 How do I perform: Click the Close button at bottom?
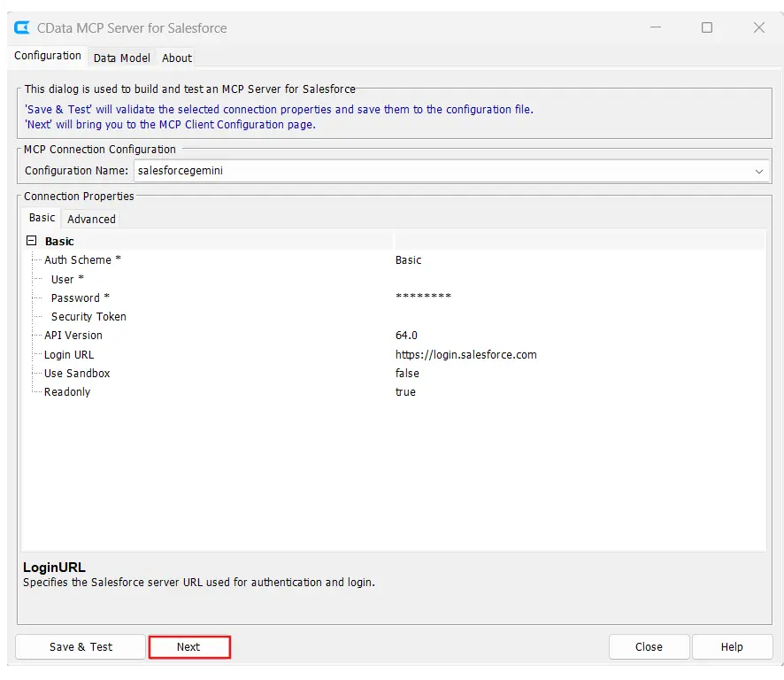coord(649,647)
